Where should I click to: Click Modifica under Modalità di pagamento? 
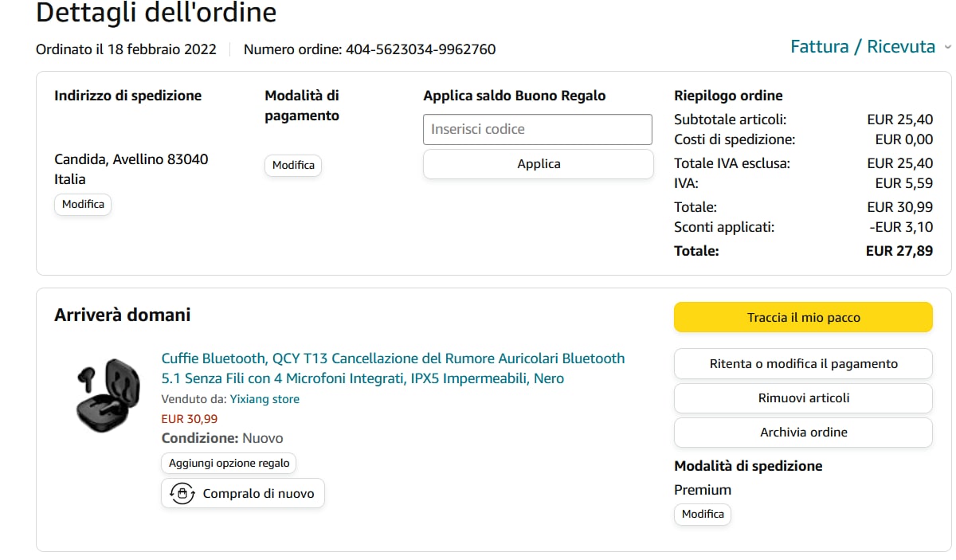(x=293, y=166)
